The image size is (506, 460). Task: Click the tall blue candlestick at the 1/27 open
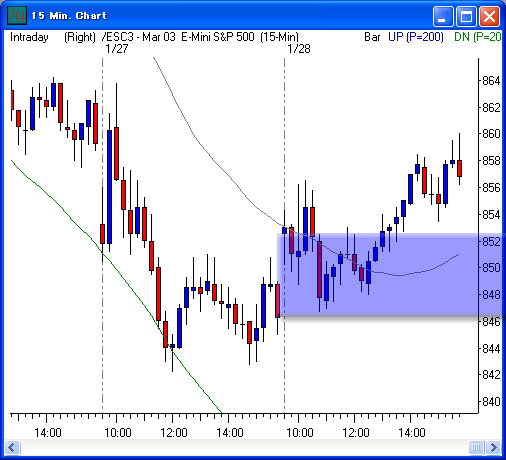(x=109, y=187)
